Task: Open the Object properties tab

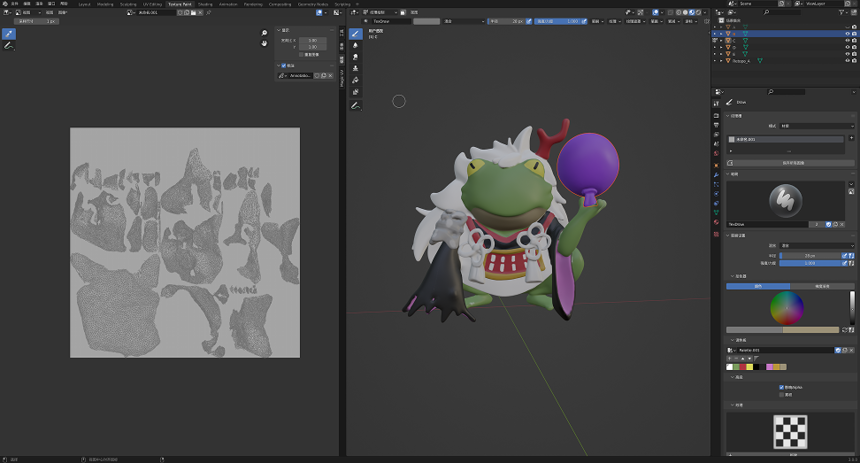Action: click(716, 165)
